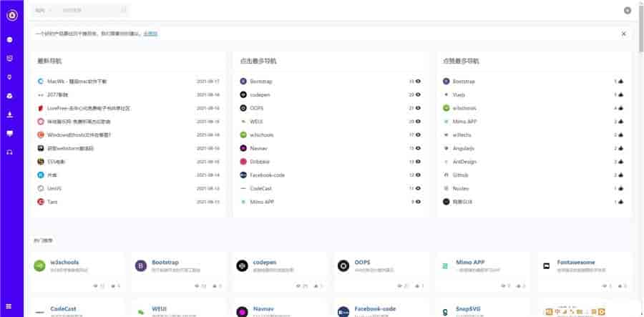This screenshot has width=644, height=317.
Task: Click the thumbs-up icon on Vuejs's row
Action: (620, 95)
